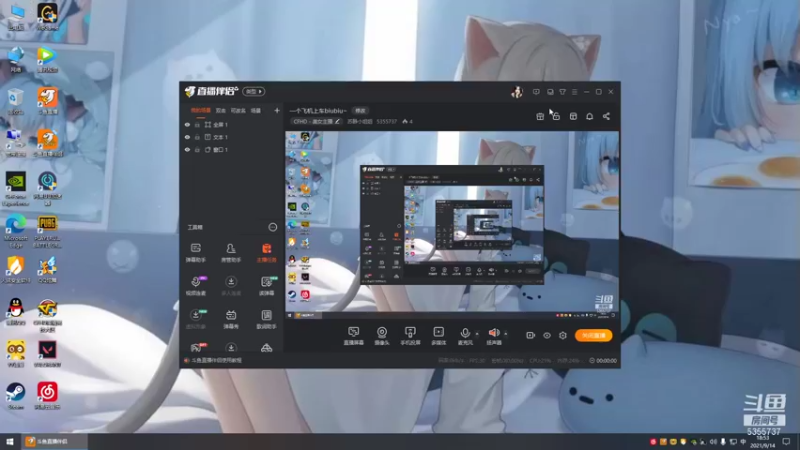Viewport: 800px width, 450px height.
Task: Click the box icon left of the bell
Action: coord(573,116)
